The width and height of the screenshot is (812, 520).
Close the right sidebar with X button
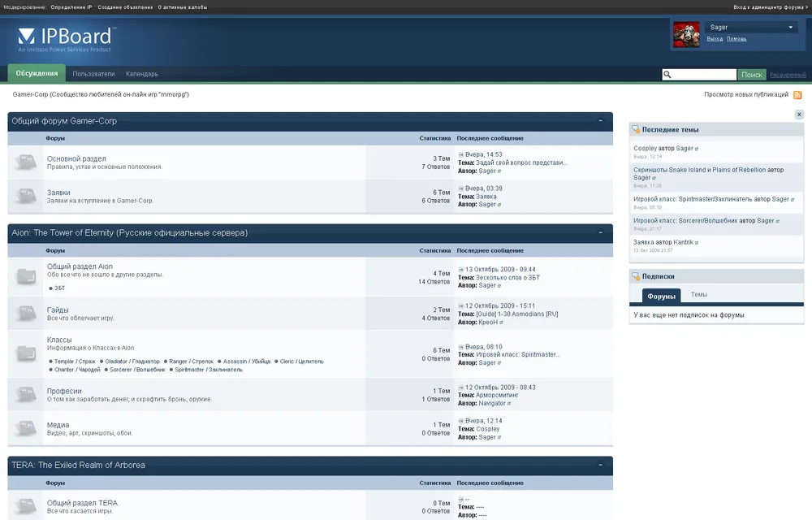[x=799, y=115]
